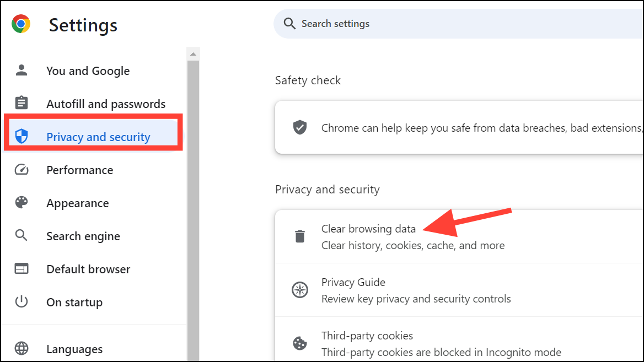Click the clipboard icon for Autofill and passwords
This screenshot has width=644, height=362.
tap(21, 104)
